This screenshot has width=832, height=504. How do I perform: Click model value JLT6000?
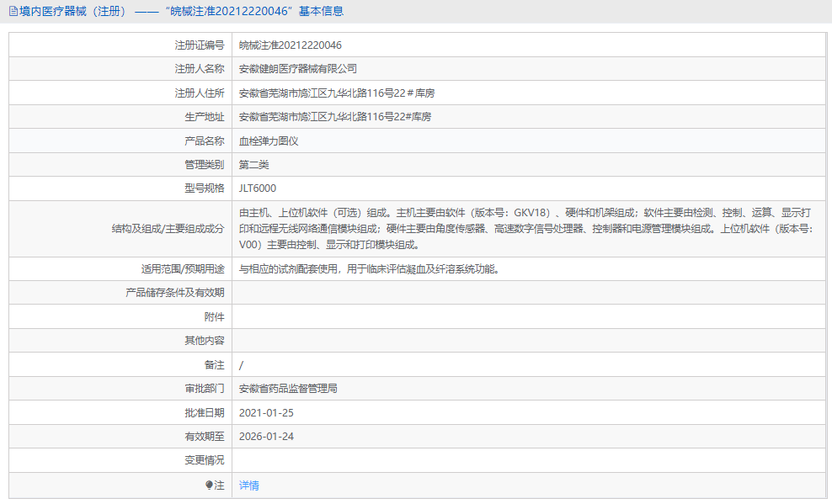[x=258, y=188]
